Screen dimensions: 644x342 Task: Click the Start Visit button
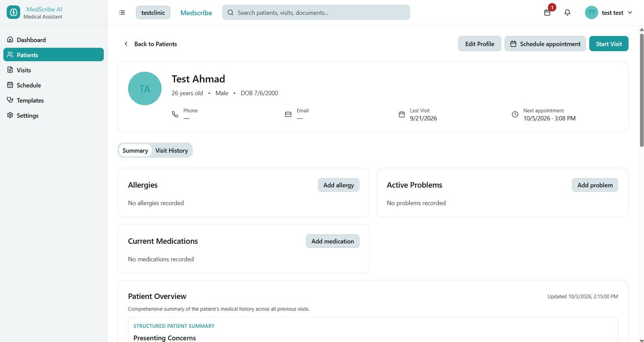609,44
